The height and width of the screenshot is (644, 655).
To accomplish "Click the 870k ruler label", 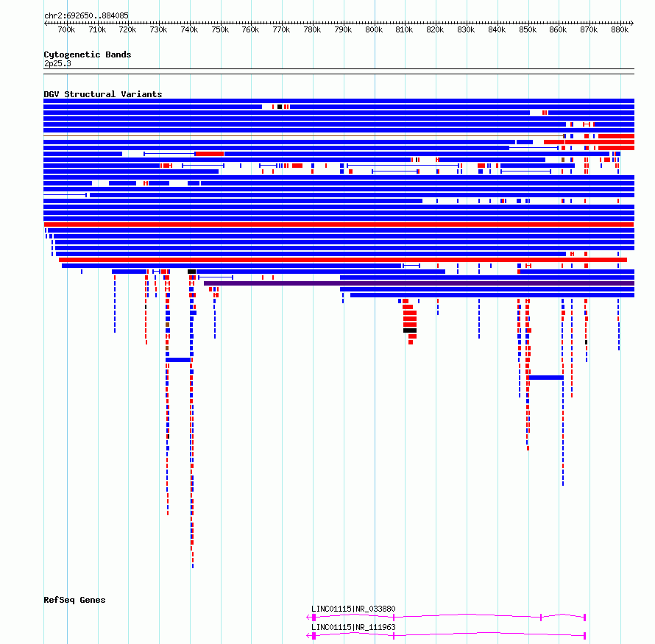I will tap(589, 30).
